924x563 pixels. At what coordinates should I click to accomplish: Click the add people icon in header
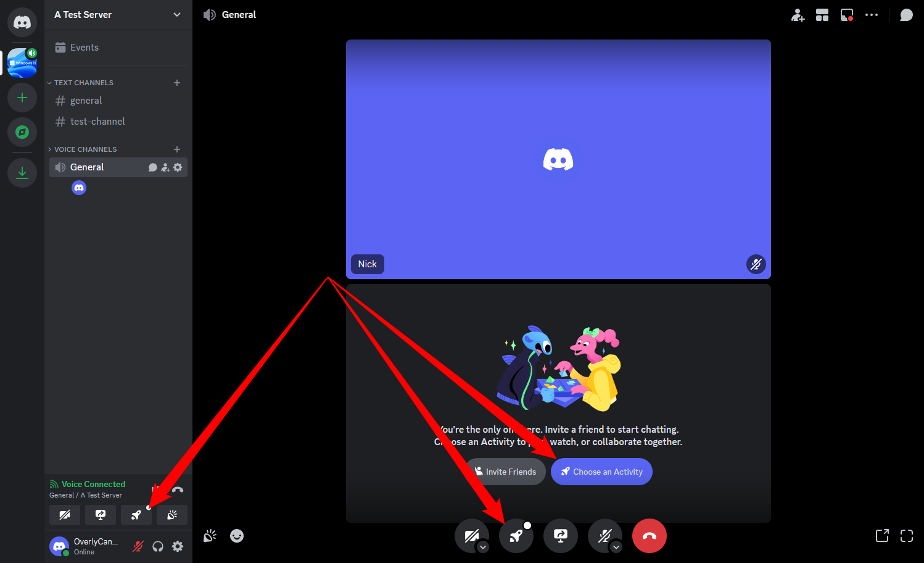798,15
